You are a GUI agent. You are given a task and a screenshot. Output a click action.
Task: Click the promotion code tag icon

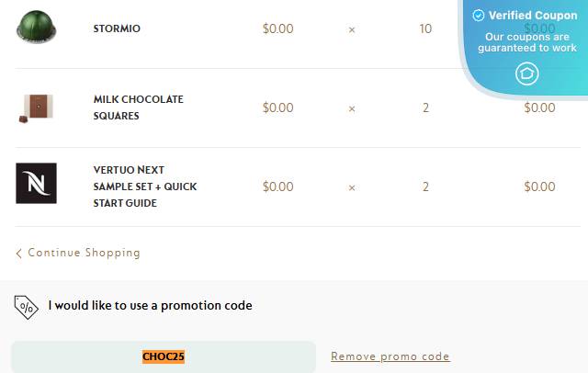point(27,306)
